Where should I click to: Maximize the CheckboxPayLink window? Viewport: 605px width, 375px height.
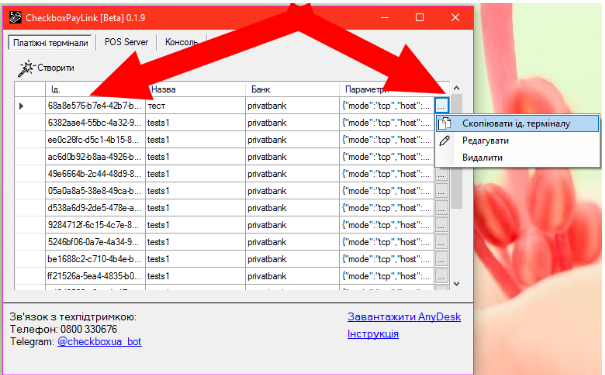420,17
